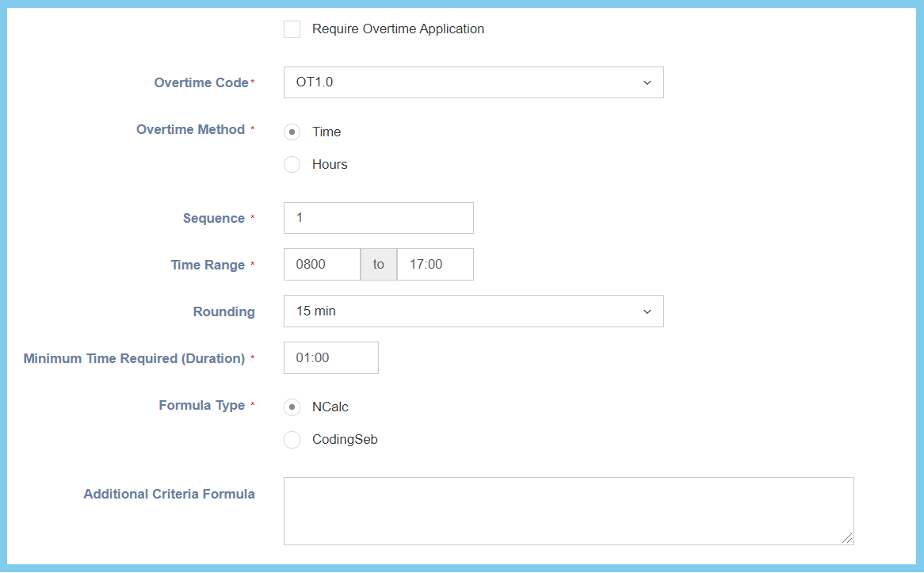Click the Time Range start field showing 0800
This screenshot has width=924, height=573.
point(322,265)
